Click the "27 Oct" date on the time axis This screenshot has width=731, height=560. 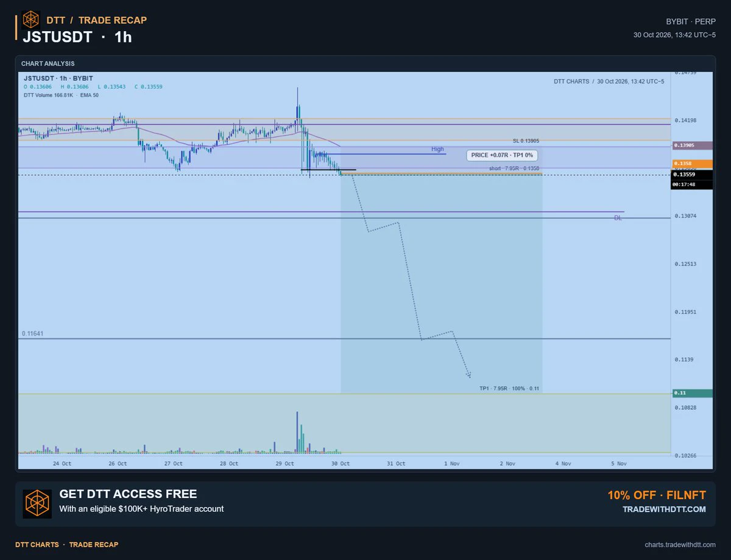coord(174,463)
